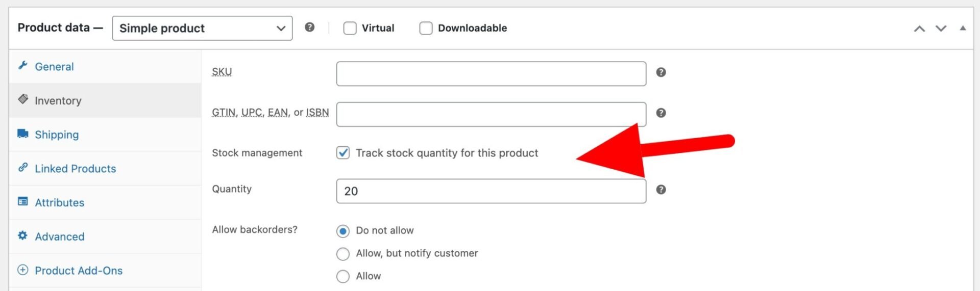
Task: Click the Quantity field showing 20
Action: [491, 191]
